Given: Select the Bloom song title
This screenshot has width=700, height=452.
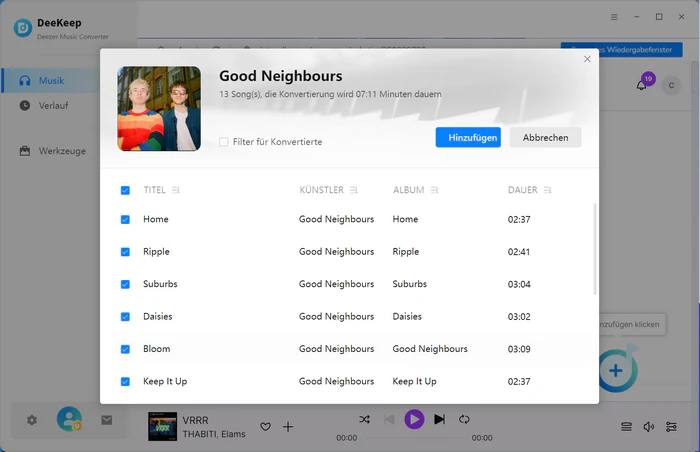Looking at the screenshot, I should pyautogui.click(x=157, y=349).
